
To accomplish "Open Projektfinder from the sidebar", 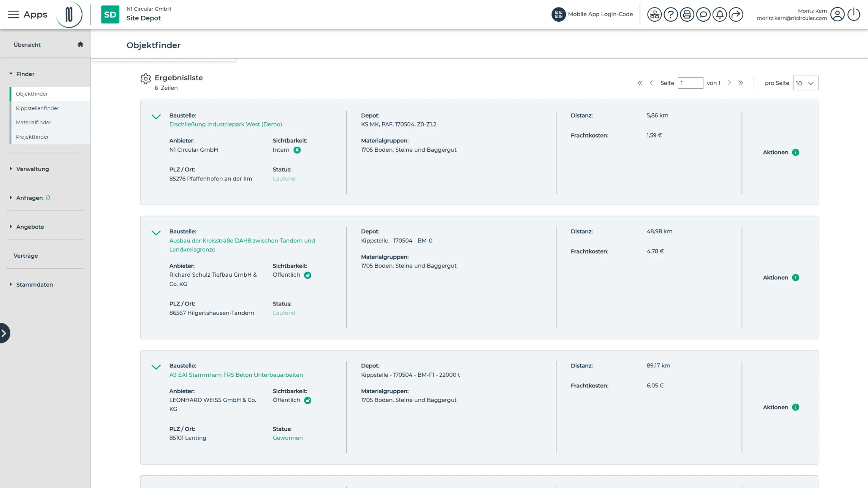I will (x=50, y=137).
